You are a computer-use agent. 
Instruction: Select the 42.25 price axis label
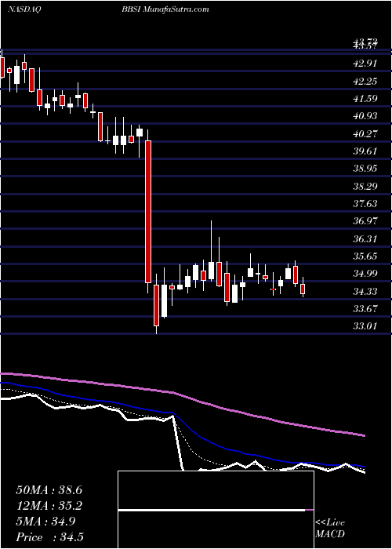(365, 81)
